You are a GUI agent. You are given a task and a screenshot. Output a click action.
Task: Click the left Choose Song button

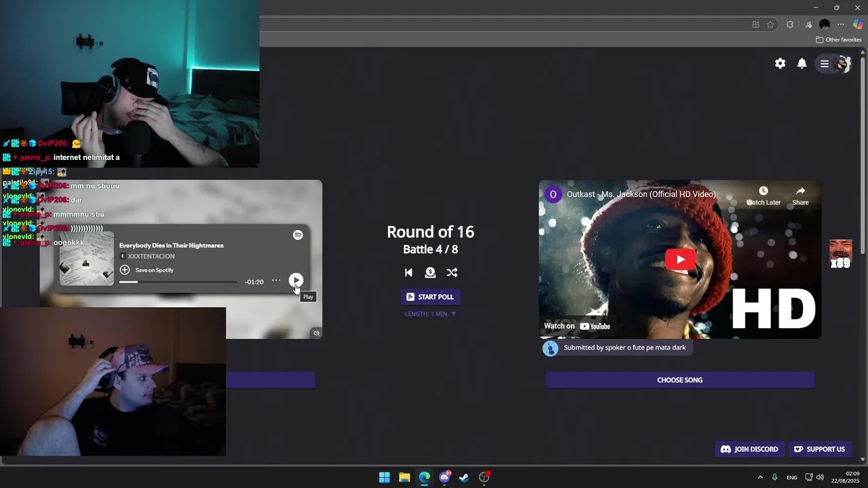[x=271, y=380]
